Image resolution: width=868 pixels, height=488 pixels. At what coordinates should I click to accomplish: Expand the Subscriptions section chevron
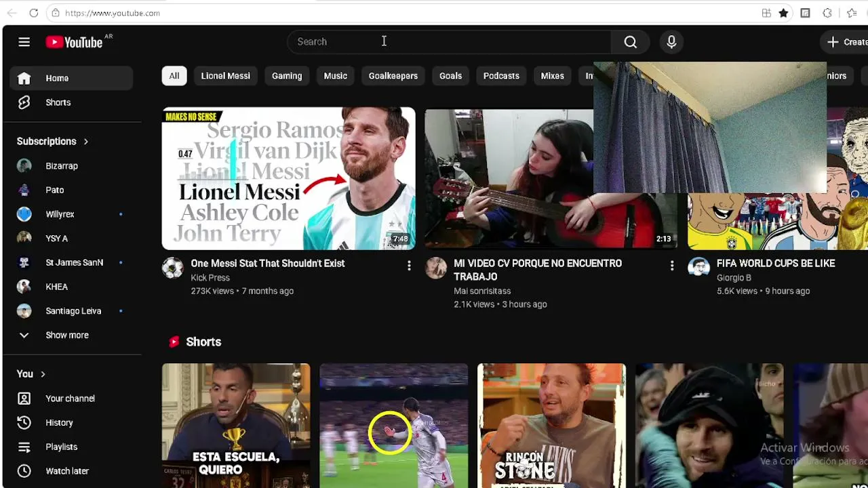(86, 142)
